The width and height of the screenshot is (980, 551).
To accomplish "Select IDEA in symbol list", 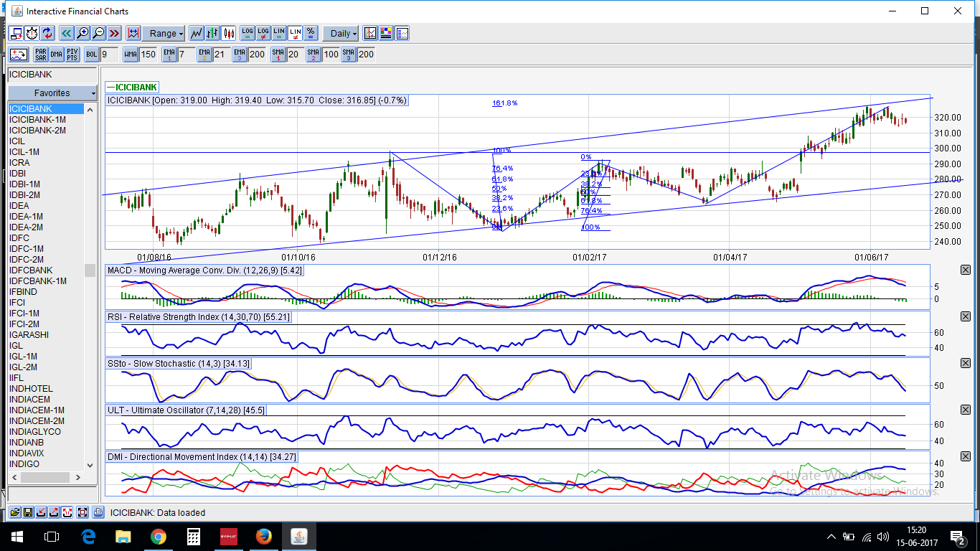I will 47,206.
